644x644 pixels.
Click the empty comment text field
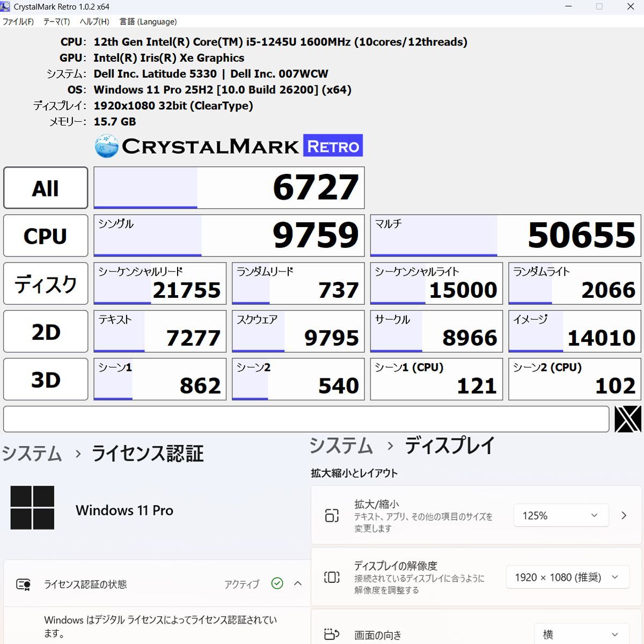tap(306, 419)
